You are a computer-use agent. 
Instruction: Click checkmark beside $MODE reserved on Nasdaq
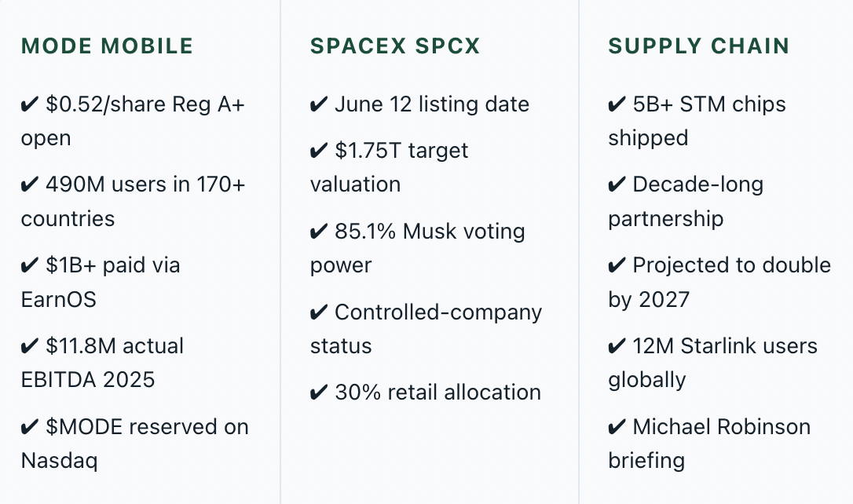coord(29,427)
